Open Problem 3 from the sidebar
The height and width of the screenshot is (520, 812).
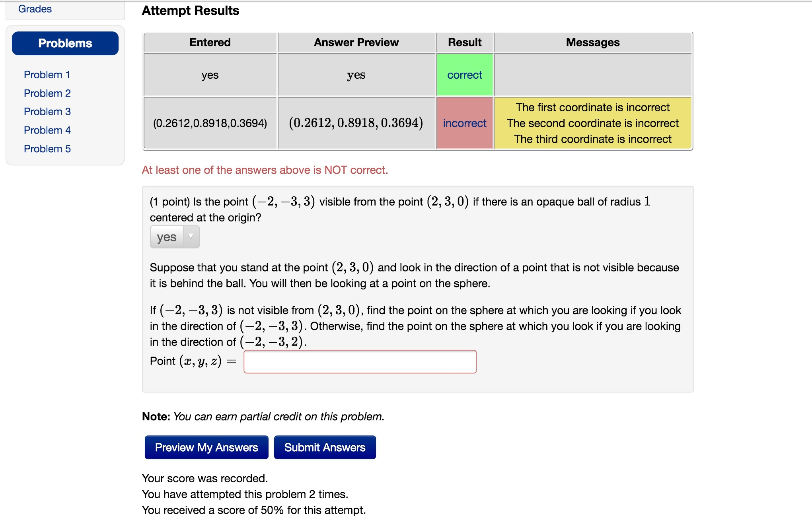click(47, 112)
